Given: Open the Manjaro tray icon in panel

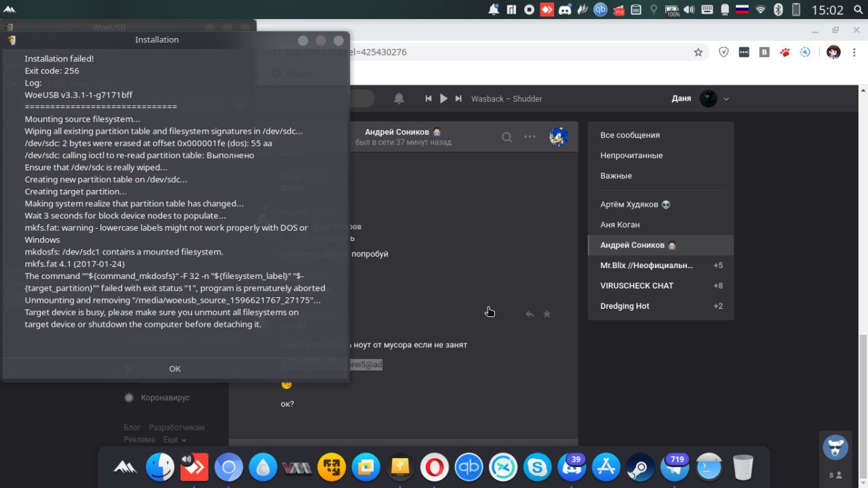Looking at the screenshot, I should point(511,10).
